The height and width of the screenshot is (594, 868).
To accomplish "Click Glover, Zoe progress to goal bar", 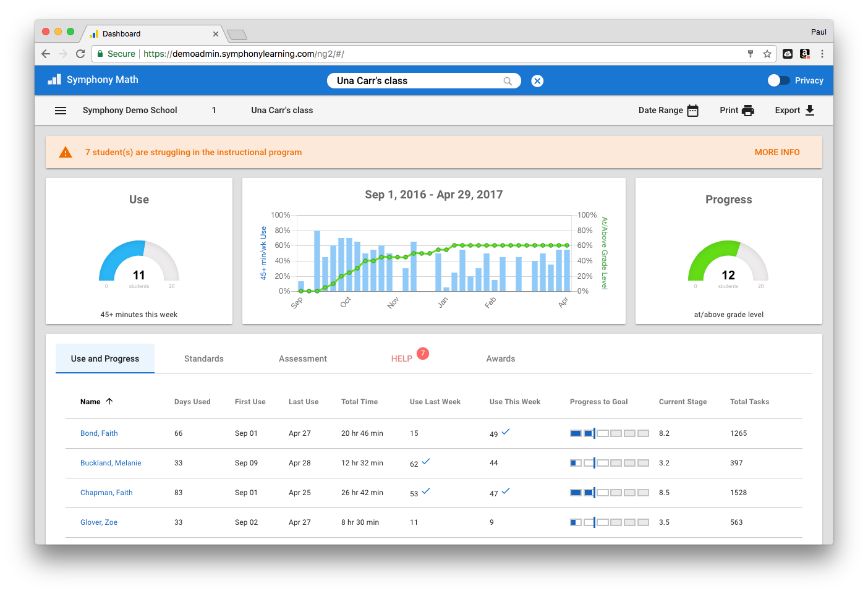I will pos(610,522).
